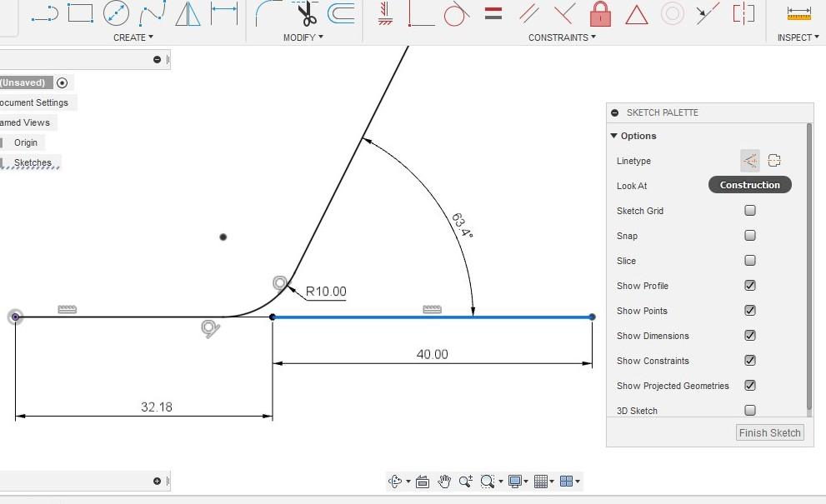Apply the Midpoint triangle constraint
The height and width of the screenshot is (504, 826).
point(636,15)
